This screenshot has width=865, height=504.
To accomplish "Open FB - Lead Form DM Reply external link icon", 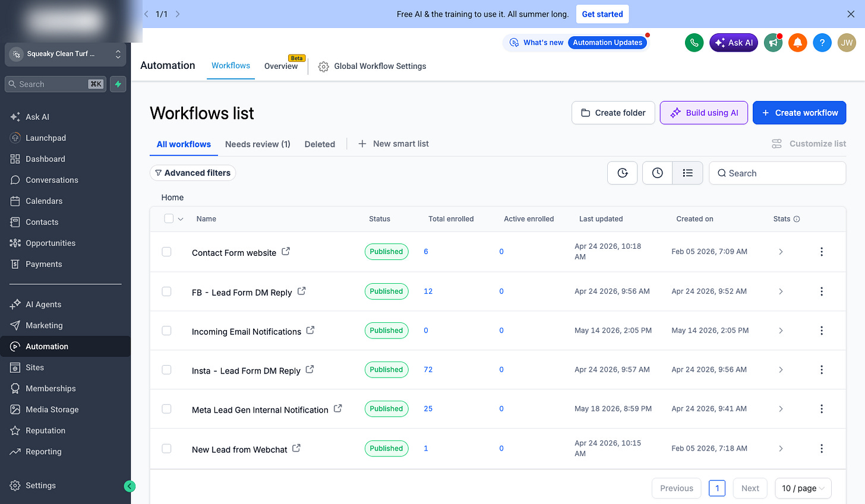I will (x=302, y=291).
